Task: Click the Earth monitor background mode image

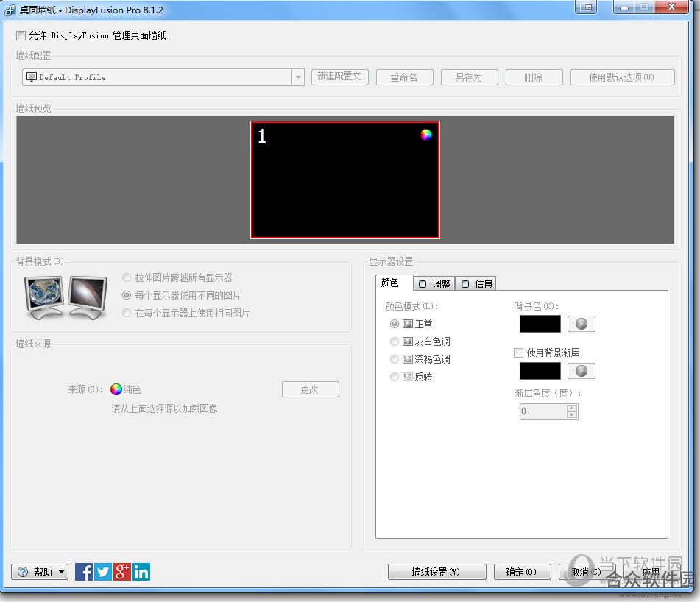Action: [x=45, y=297]
